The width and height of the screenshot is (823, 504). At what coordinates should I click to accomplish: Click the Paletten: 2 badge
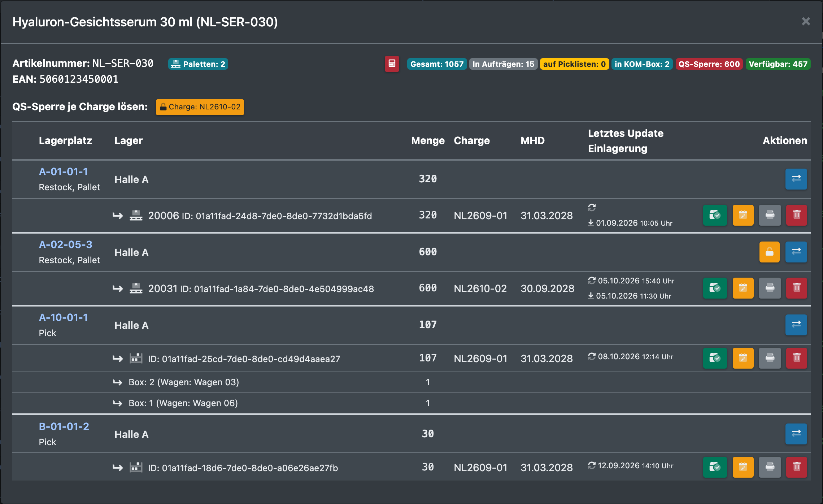click(x=198, y=64)
